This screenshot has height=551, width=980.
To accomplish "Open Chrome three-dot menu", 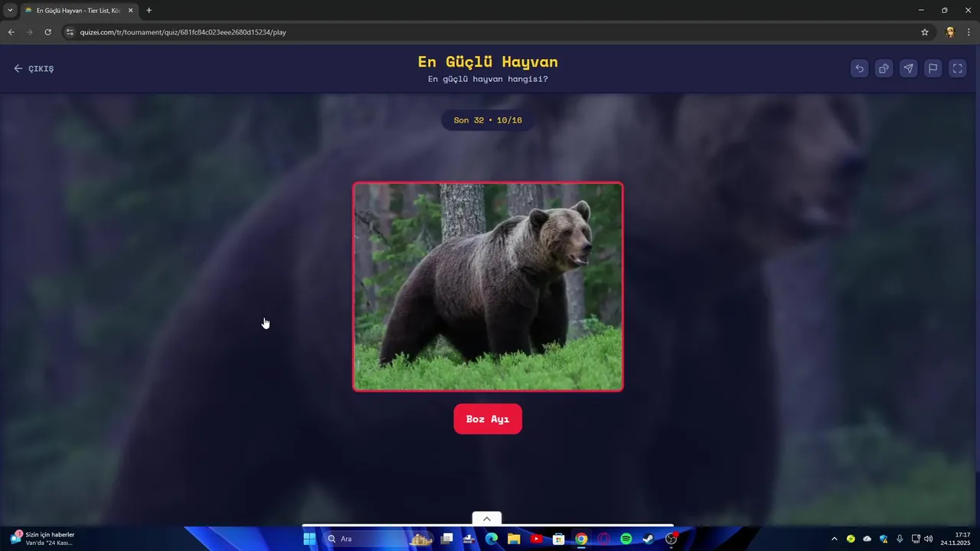I will click(x=969, y=32).
